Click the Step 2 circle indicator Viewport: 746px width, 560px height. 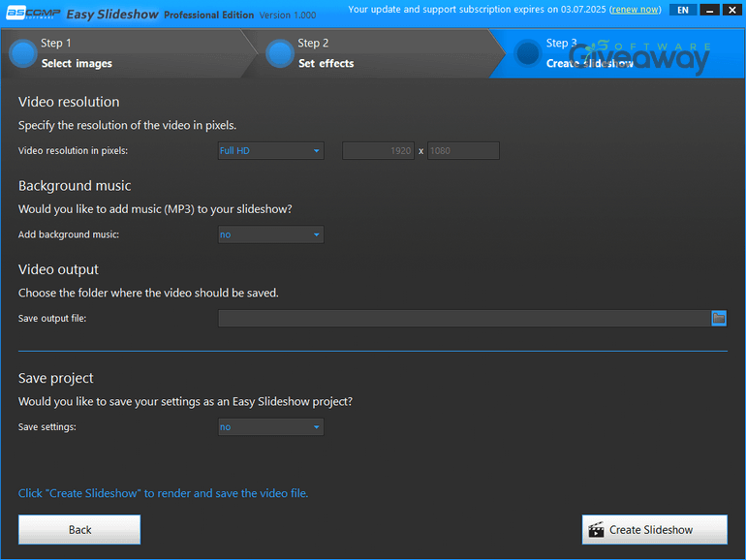280,53
